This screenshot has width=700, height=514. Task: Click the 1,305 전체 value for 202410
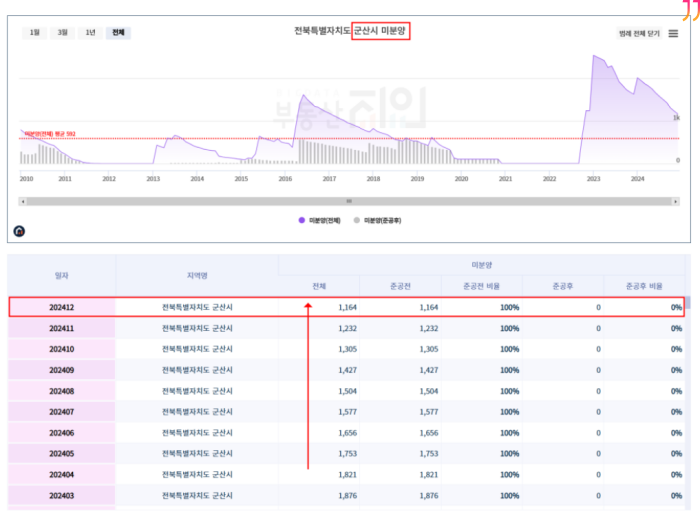click(347, 349)
